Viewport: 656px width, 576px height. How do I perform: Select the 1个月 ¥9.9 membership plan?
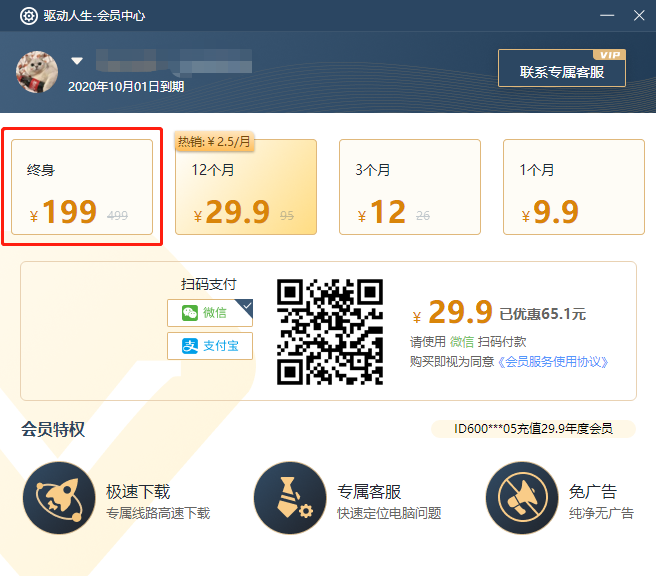pos(574,187)
